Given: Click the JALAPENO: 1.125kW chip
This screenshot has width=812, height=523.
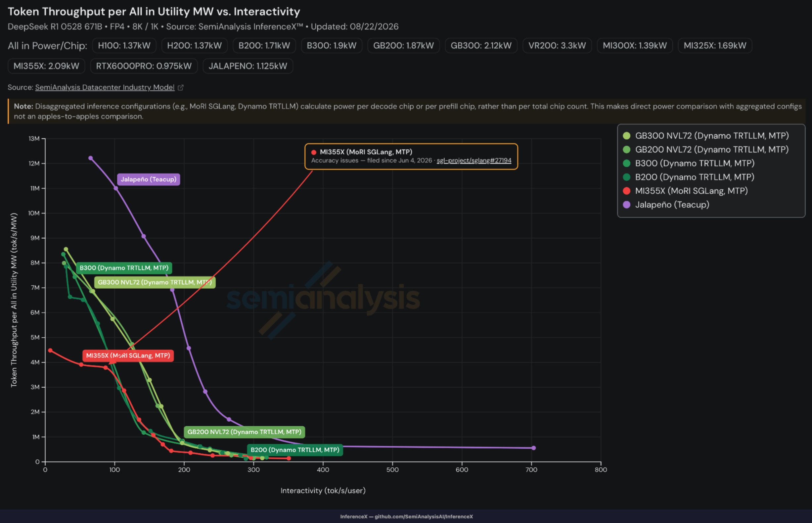Looking at the screenshot, I should [x=248, y=66].
